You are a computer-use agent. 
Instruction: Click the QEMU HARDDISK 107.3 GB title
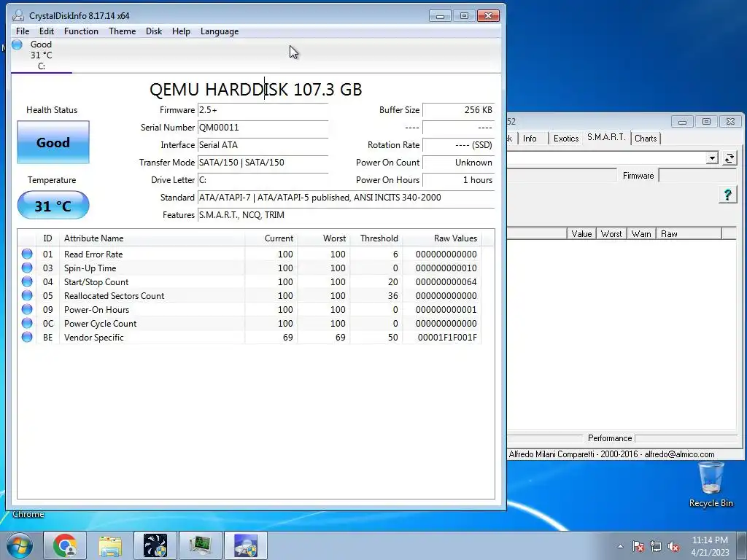(256, 90)
